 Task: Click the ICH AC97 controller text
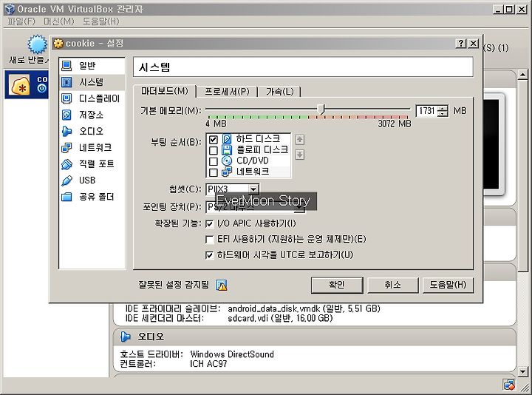tap(208, 364)
